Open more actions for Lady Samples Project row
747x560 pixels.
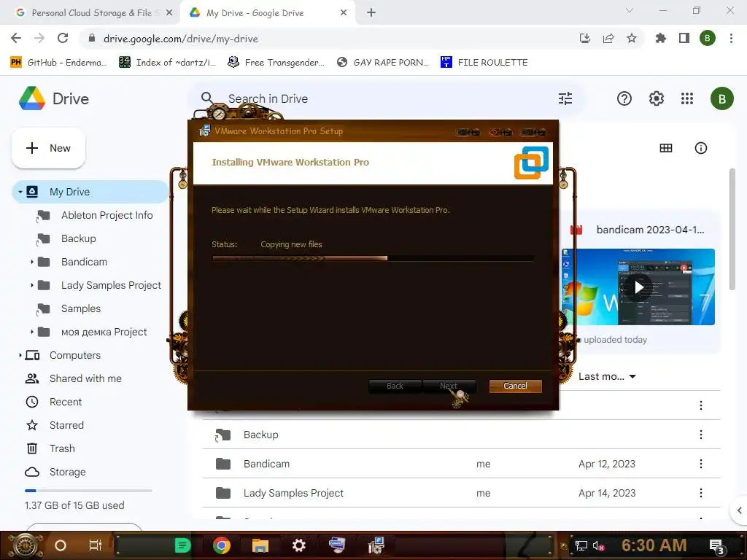point(701,493)
